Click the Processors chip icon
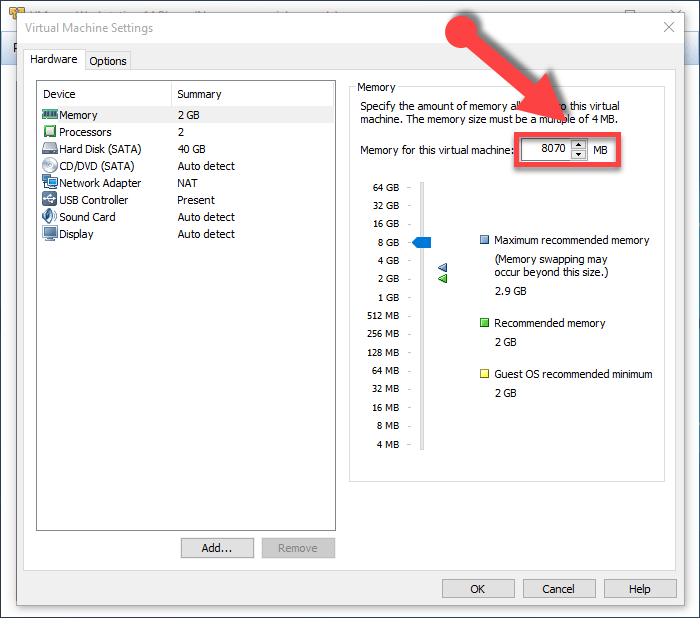The height and width of the screenshot is (618, 700). 50,132
